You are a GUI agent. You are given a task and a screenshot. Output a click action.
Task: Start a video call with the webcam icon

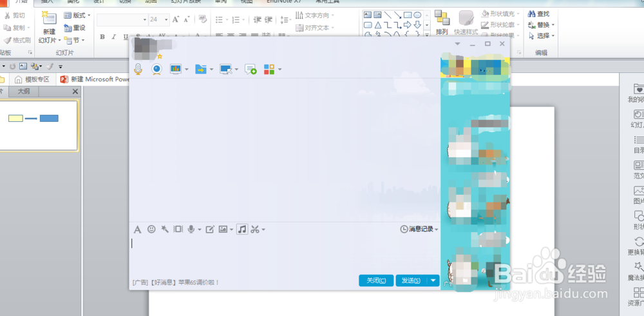pyautogui.click(x=156, y=69)
